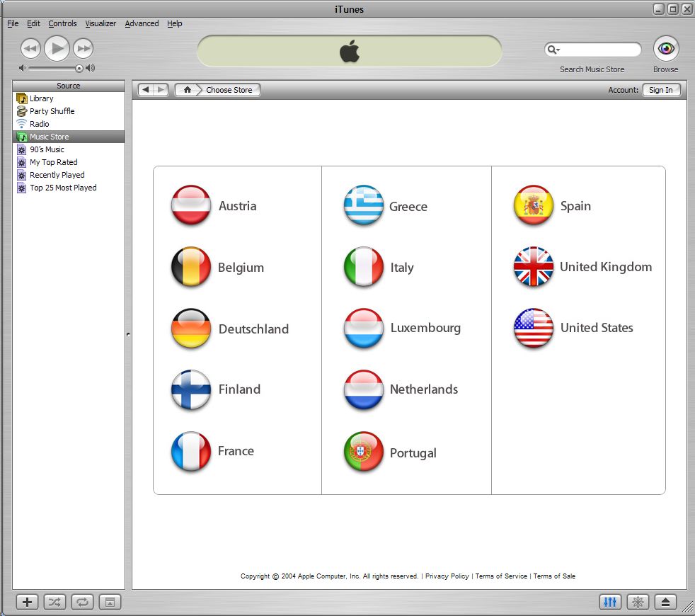Viewport: 695px width, 616px height.
Task: Select the Spain flag icon
Action: pyautogui.click(x=533, y=205)
